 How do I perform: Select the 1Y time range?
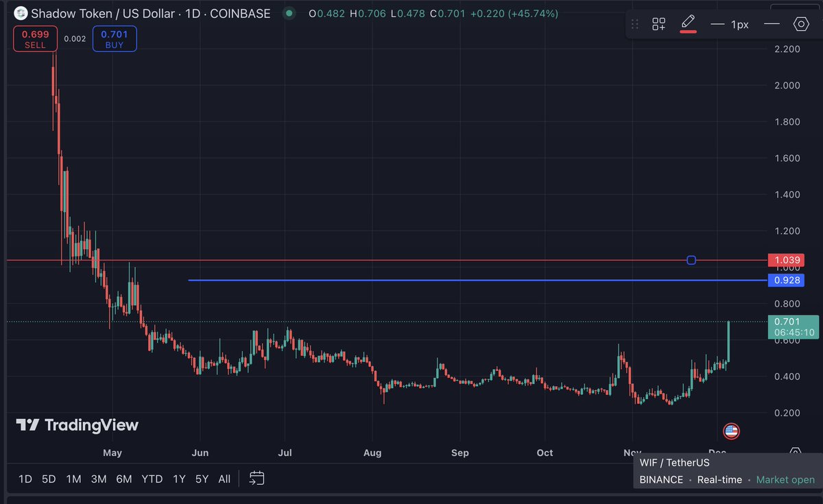(179, 479)
